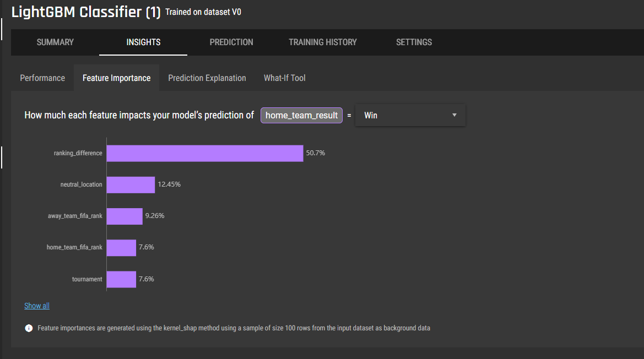
Task: Click the home_team_fifa_rank importance bar
Action: click(x=121, y=248)
